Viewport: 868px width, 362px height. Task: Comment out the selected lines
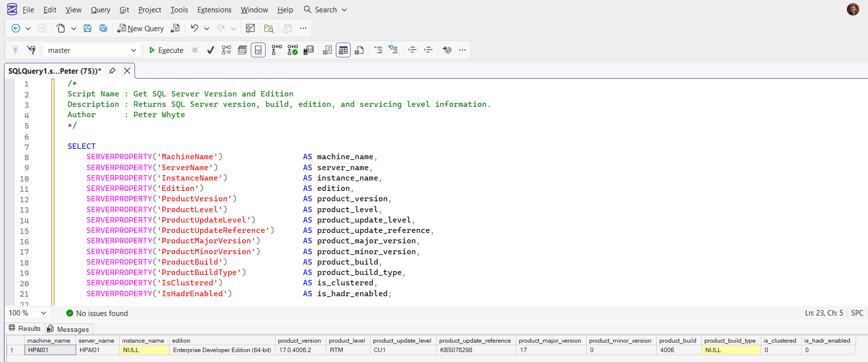378,50
